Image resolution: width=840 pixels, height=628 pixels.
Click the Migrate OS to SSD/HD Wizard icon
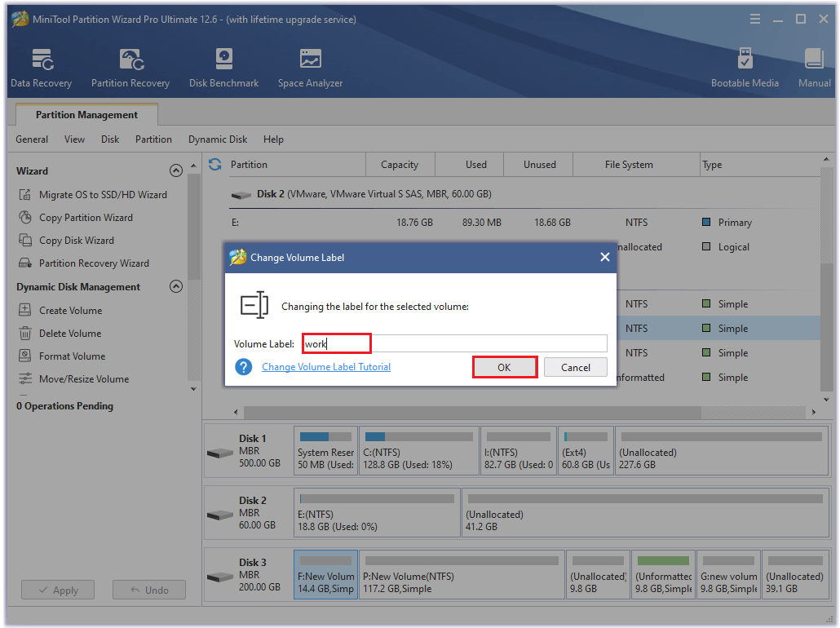[x=25, y=194]
